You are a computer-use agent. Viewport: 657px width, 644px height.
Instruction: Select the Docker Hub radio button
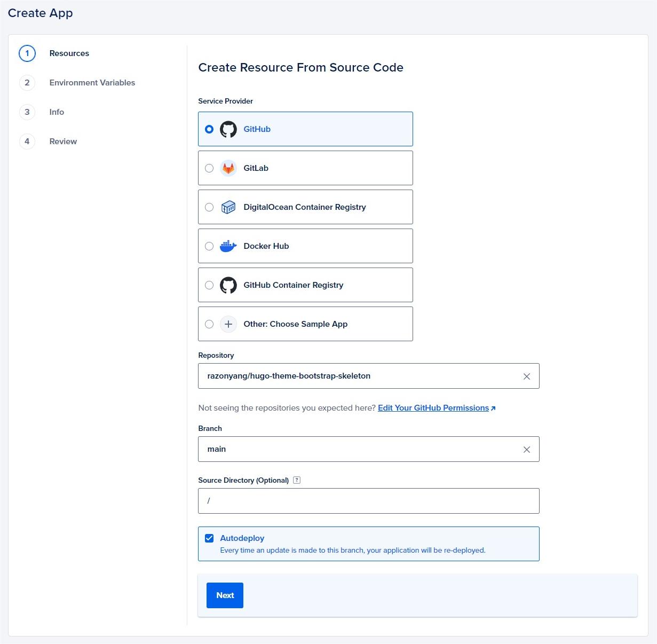click(209, 246)
